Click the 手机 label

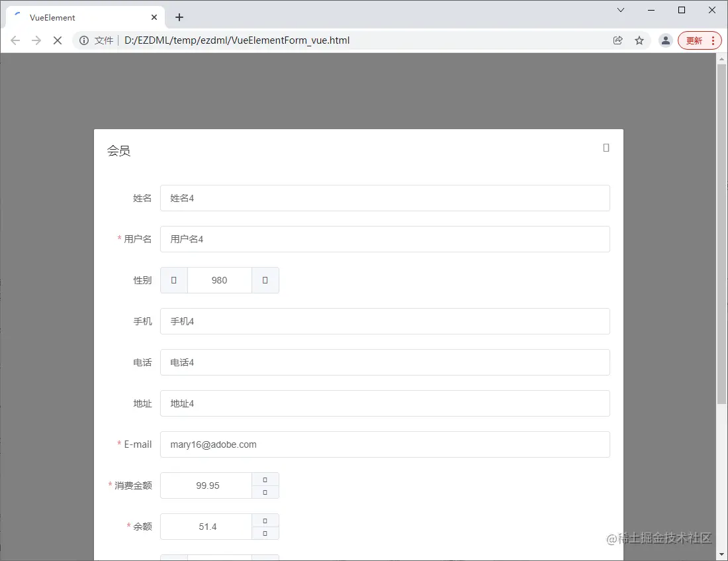point(142,321)
